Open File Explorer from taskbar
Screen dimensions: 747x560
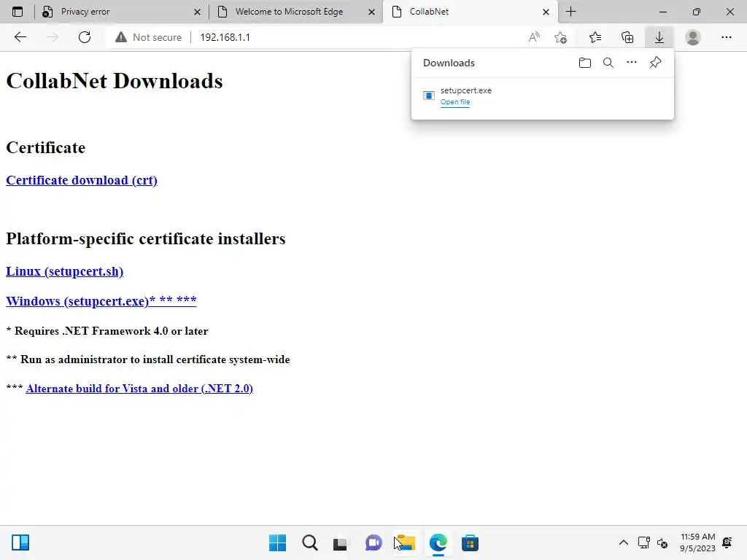[x=406, y=542]
